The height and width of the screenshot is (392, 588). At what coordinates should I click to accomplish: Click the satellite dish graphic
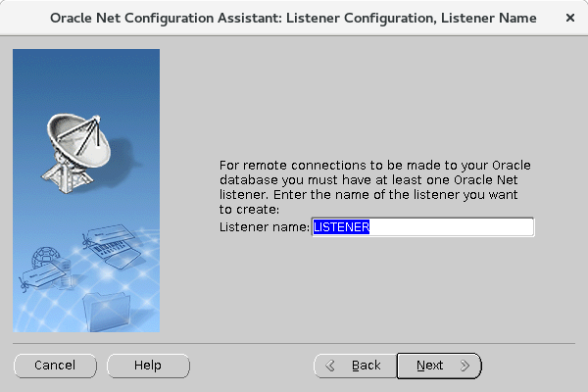point(77,153)
